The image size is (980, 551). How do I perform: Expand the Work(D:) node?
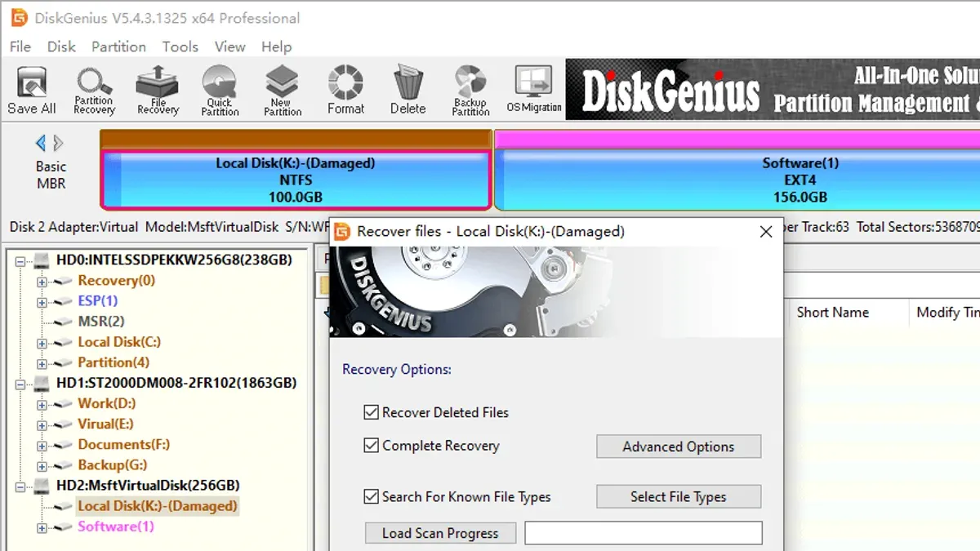(x=42, y=404)
